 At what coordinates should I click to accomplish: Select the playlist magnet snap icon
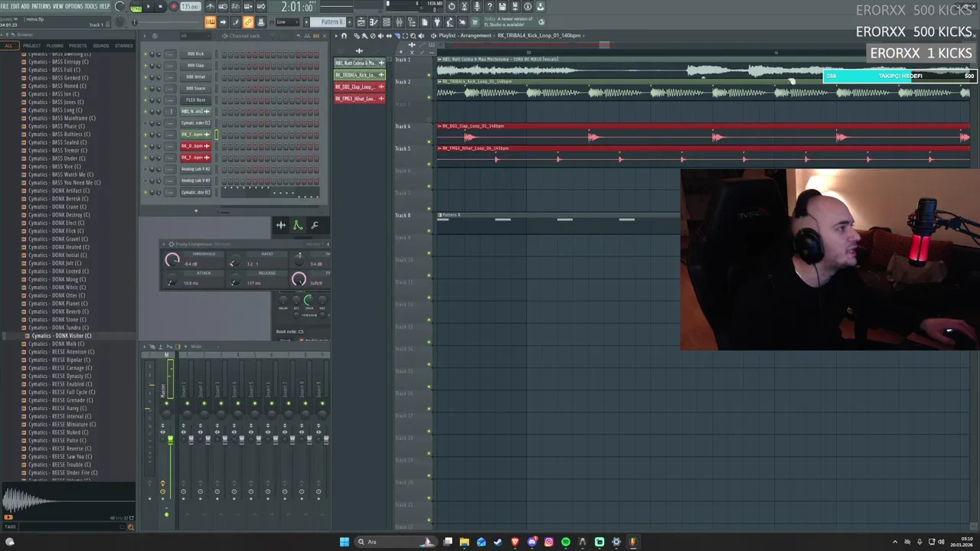point(344,36)
